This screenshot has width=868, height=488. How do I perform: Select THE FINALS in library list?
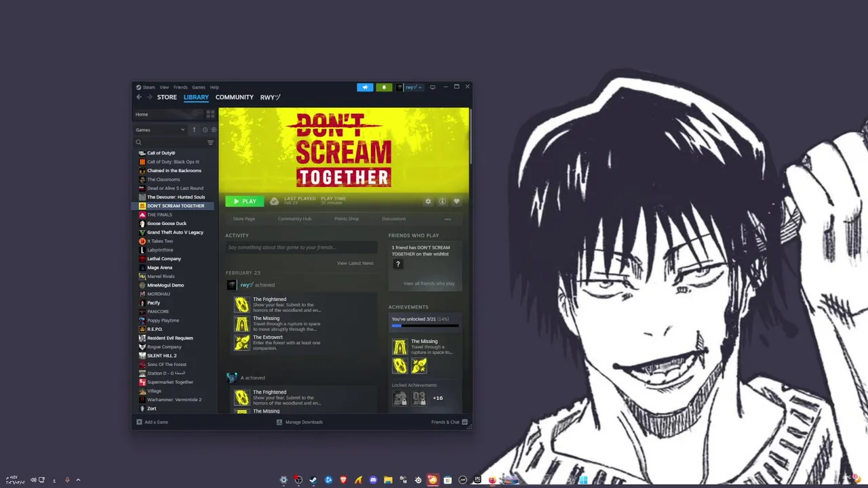point(159,215)
